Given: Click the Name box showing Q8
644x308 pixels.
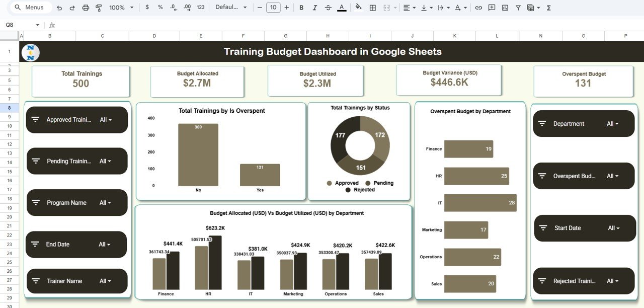Looking at the screenshot, I should pos(15,24).
